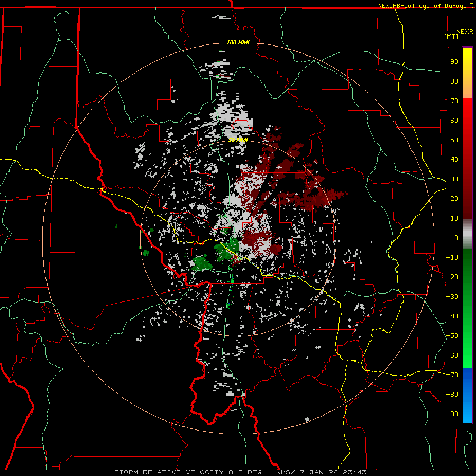The width and height of the screenshot is (476, 476).
Task: Click the 100 NMI range ring label
Action: tap(238, 42)
